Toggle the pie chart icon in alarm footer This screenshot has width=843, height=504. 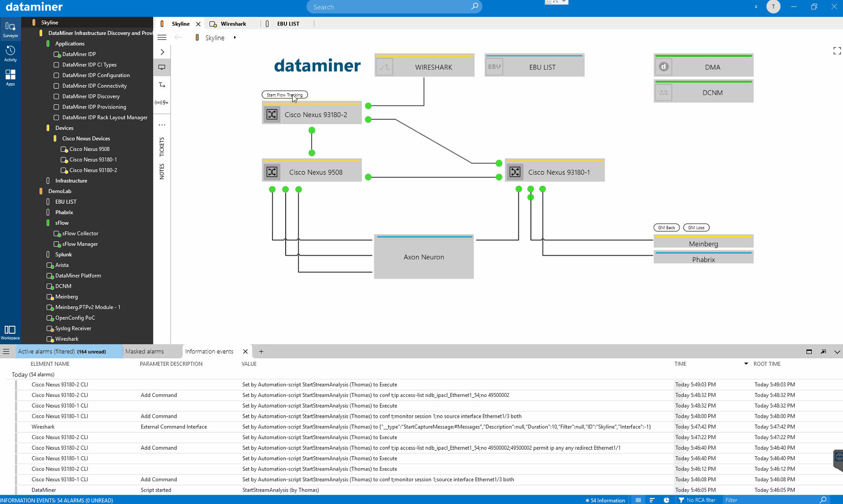point(667,500)
